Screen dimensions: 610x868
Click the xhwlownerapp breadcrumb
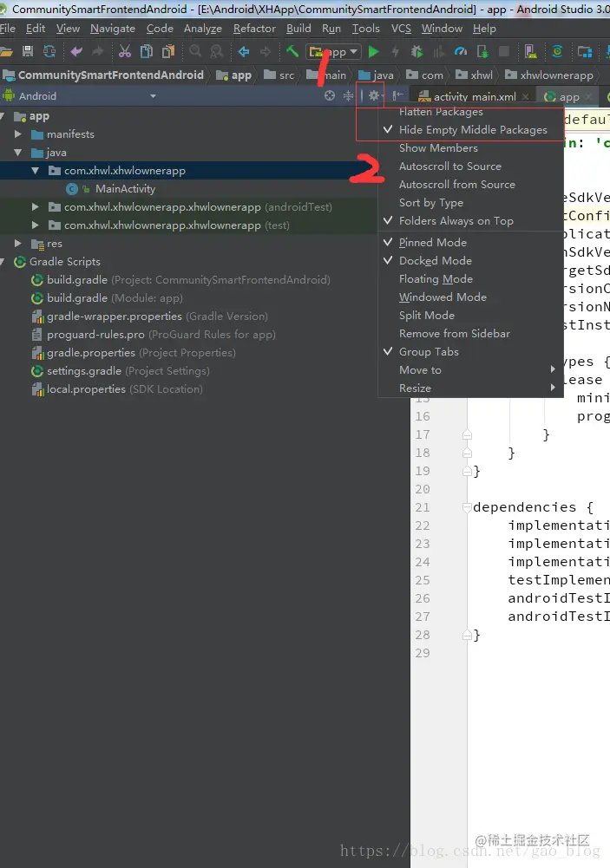click(549, 75)
